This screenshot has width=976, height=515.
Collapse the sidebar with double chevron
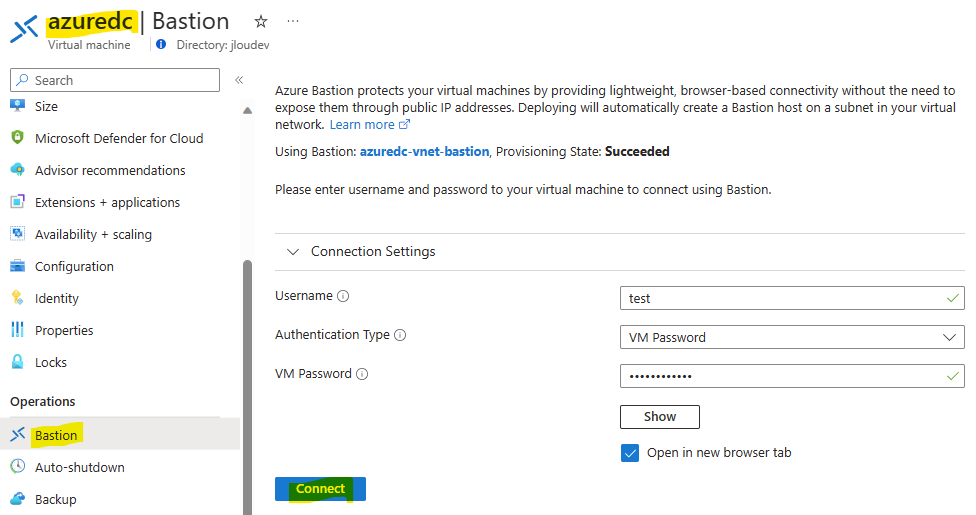pyautogui.click(x=239, y=80)
